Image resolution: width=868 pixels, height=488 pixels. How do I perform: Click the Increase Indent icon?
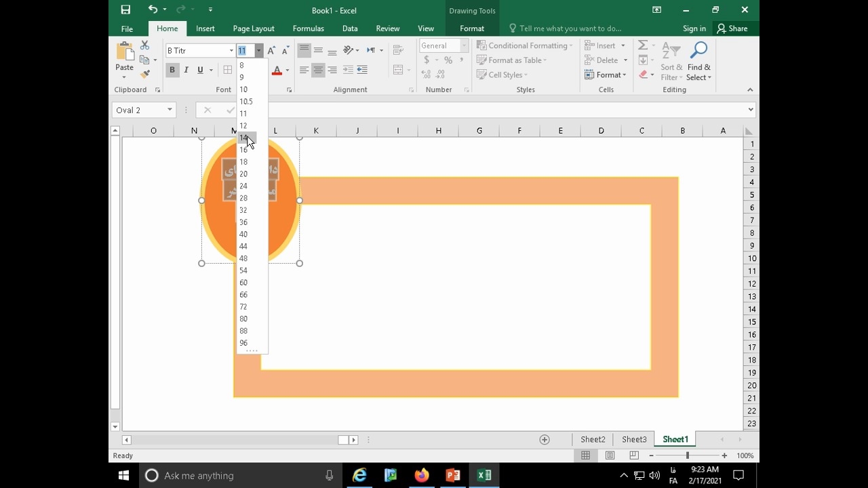(362, 70)
